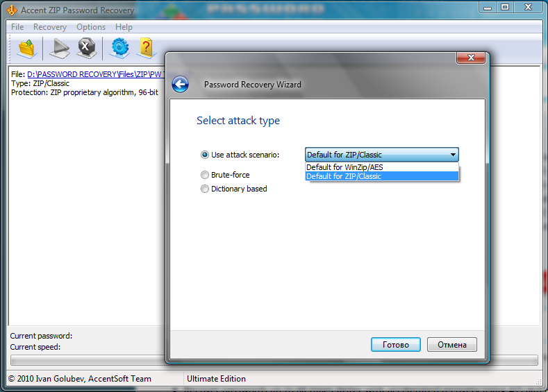This screenshot has height=392, width=548.
Task: Go back using the wizard's blue arrow
Action: [x=181, y=84]
